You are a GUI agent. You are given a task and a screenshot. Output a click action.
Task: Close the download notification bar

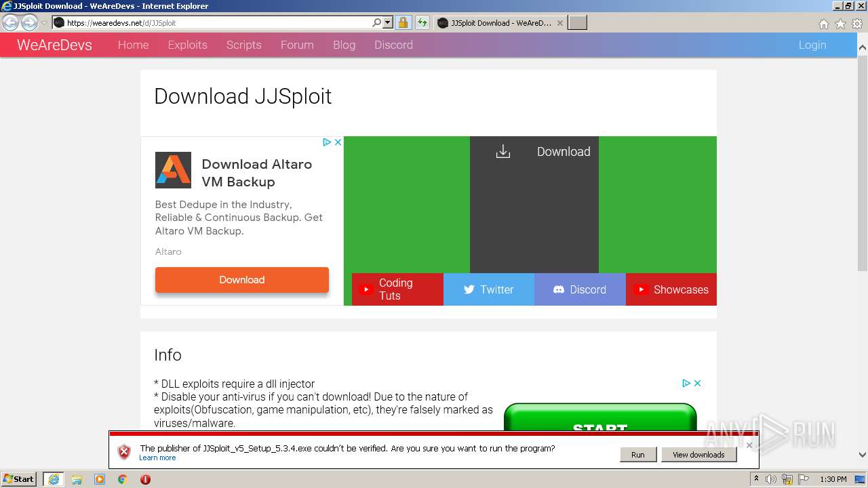click(749, 445)
